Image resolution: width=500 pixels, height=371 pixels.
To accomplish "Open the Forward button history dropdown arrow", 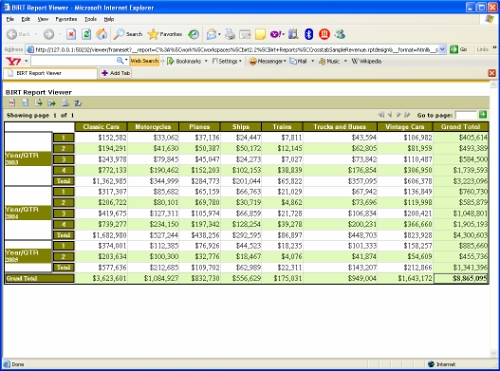I will click(60, 34).
